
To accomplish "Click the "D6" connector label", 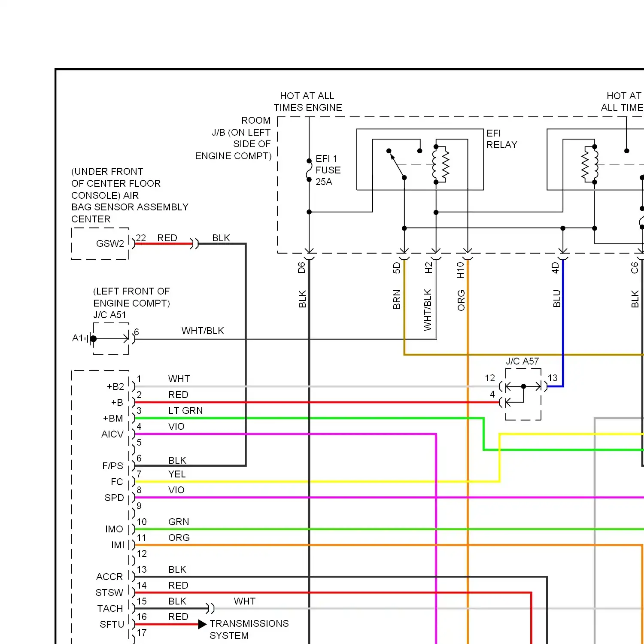I will (301, 268).
